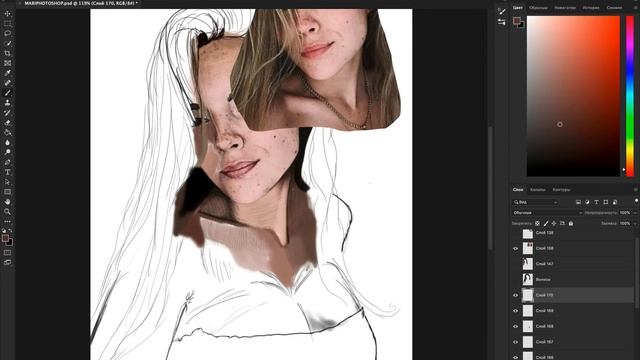Viewport: 640px width, 360px height.
Task: Filter layers by shape layers
Action: (606, 202)
